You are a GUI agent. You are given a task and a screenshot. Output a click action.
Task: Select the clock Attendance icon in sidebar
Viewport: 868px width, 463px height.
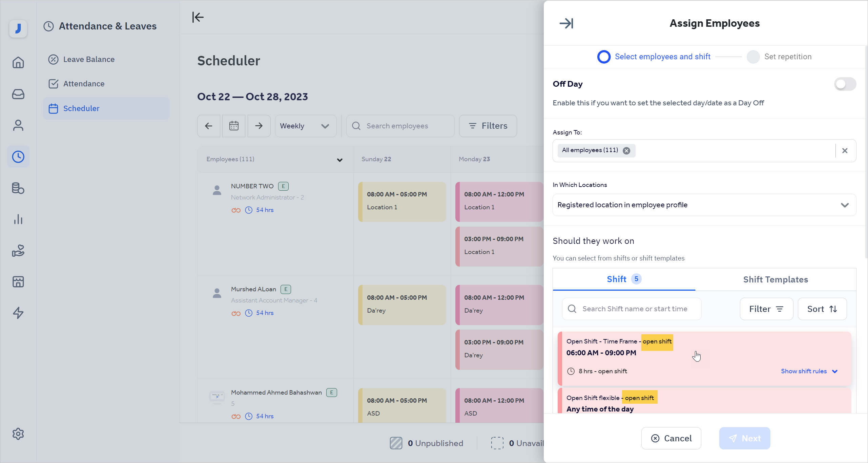tap(18, 156)
